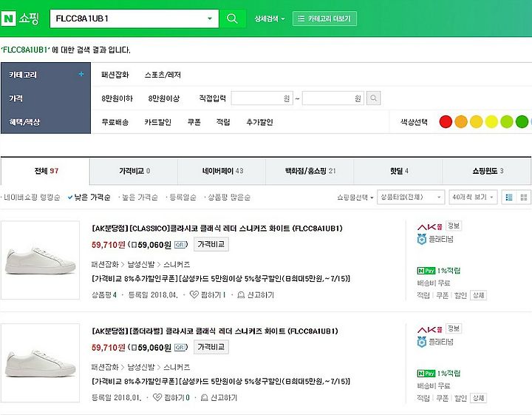Pick the lime green color swatch
This screenshot has width=532, height=415.
pos(507,121)
